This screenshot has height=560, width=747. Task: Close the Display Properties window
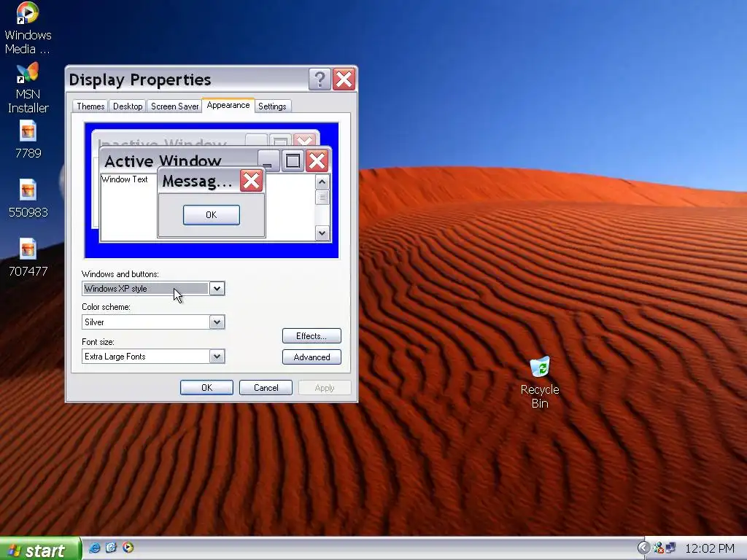pos(344,79)
